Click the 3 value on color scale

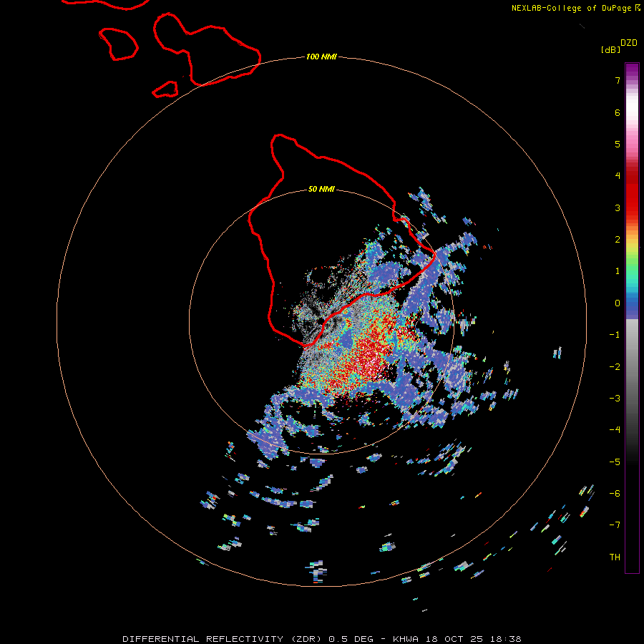click(x=618, y=208)
